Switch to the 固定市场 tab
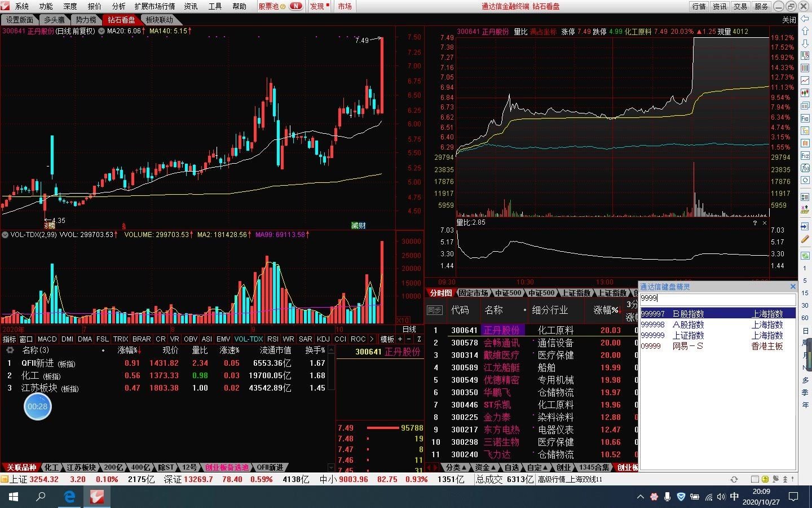Viewport: 812px width, 508px height. pyautogui.click(x=473, y=293)
